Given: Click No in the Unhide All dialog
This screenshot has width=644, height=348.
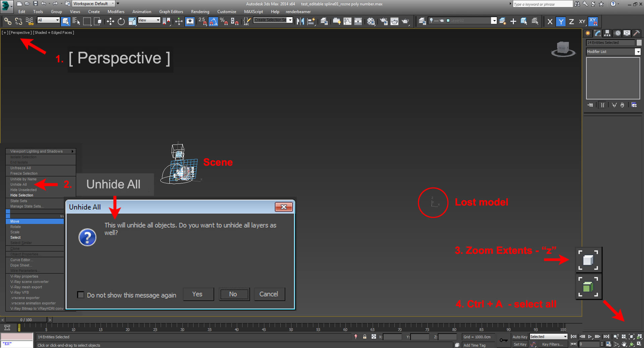Looking at the screenshot, I should pyautogui.click(x=234, y=294).
